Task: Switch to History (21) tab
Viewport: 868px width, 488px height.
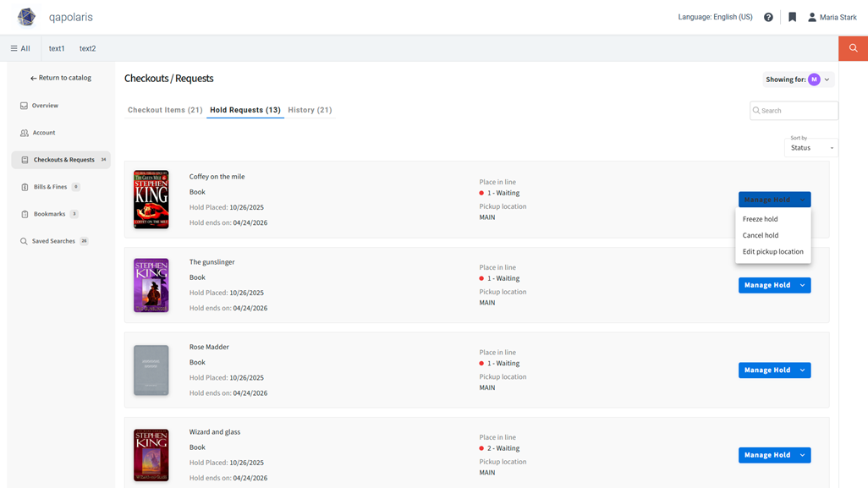Action: tap(310, 110)
